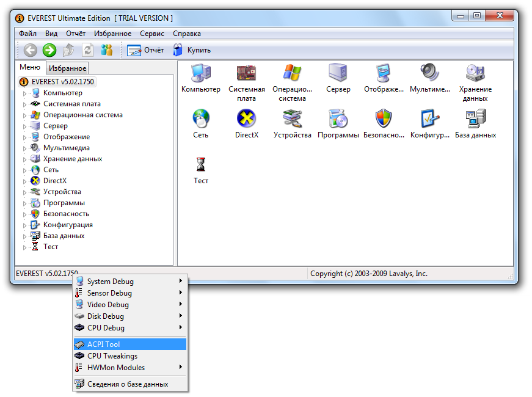This screenshot has height=397, width=532.
Task: Expand the Безопасность tree node
Action: pos(25,214)
